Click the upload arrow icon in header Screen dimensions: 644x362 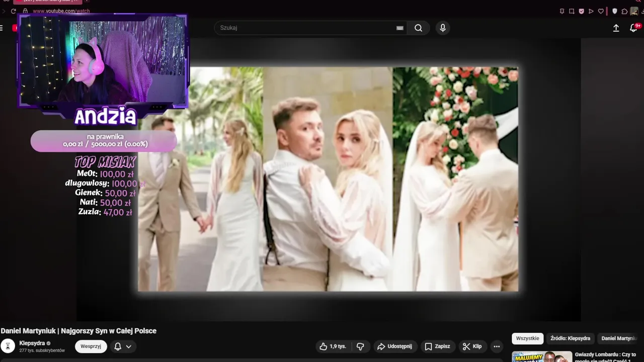click(x=616, y=28)
